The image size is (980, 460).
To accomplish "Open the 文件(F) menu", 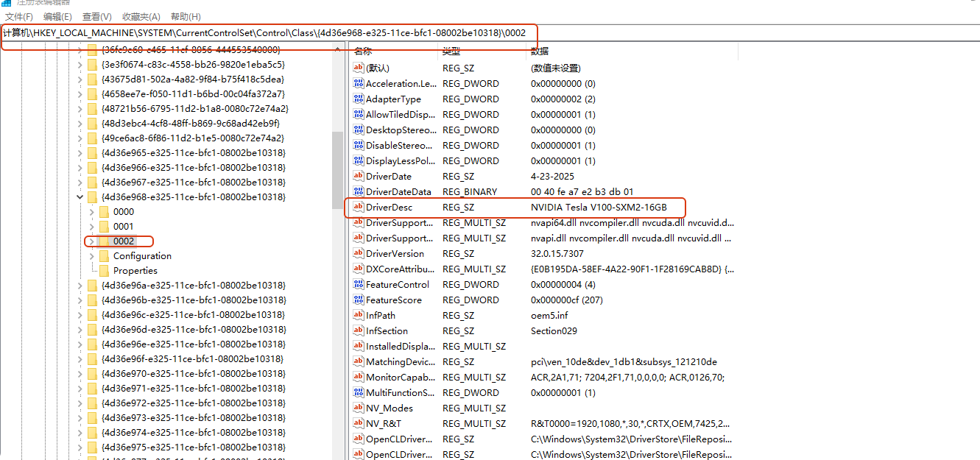I will (x=19, y=17).
